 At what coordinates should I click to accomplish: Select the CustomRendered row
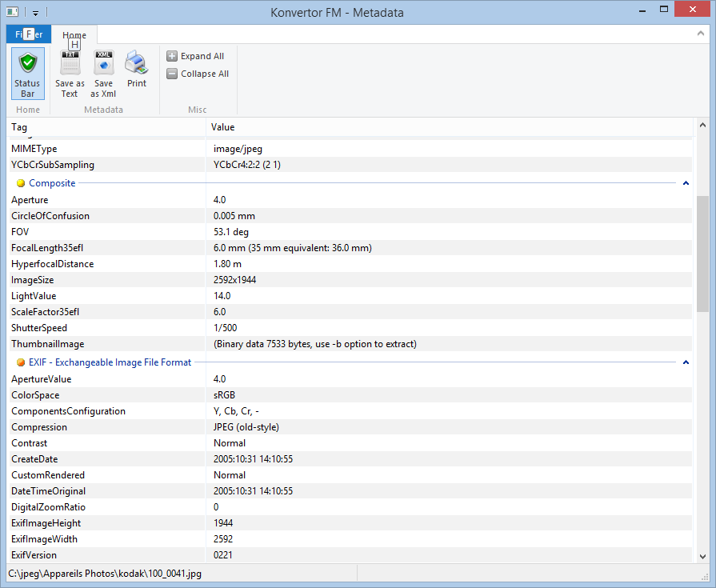(x=350, y=474)
